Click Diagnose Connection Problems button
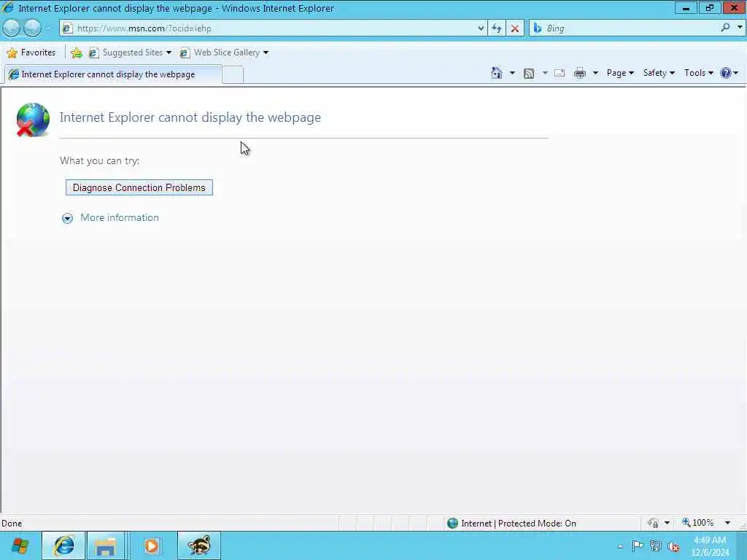747x560 pixels. (x=139, y=187)
